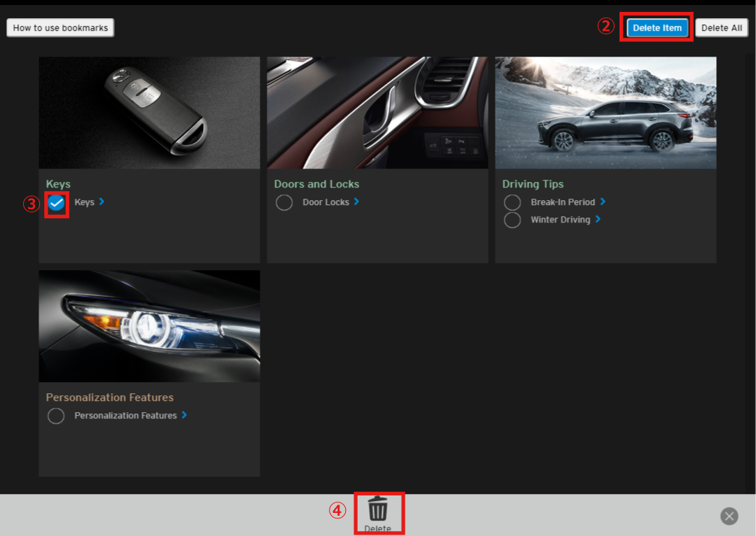Image resolution: width=756 pixels, height=536 pixels.
Task: Select the Winter Driving bookmark circle
Action: tap(512, 220)
